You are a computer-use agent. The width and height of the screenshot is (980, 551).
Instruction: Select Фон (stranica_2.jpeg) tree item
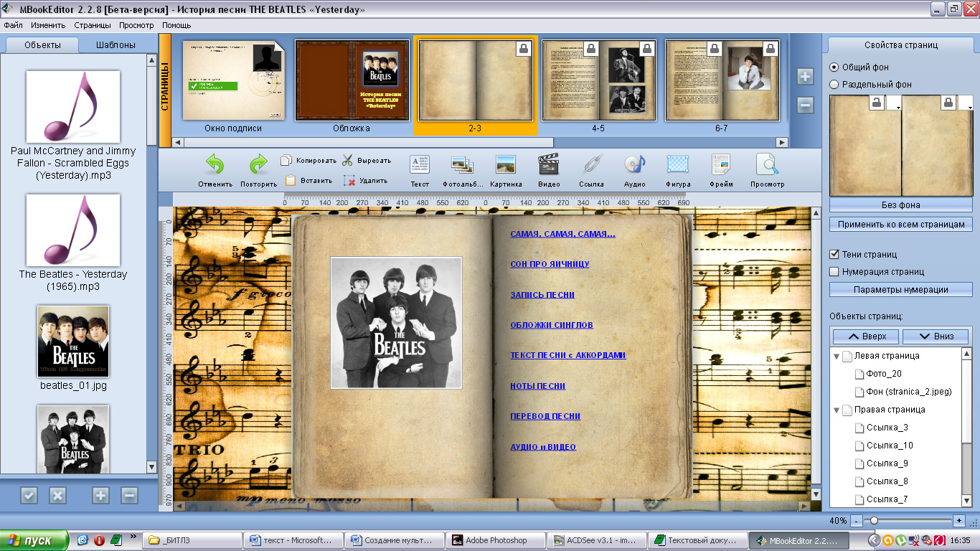coord(909,392)
